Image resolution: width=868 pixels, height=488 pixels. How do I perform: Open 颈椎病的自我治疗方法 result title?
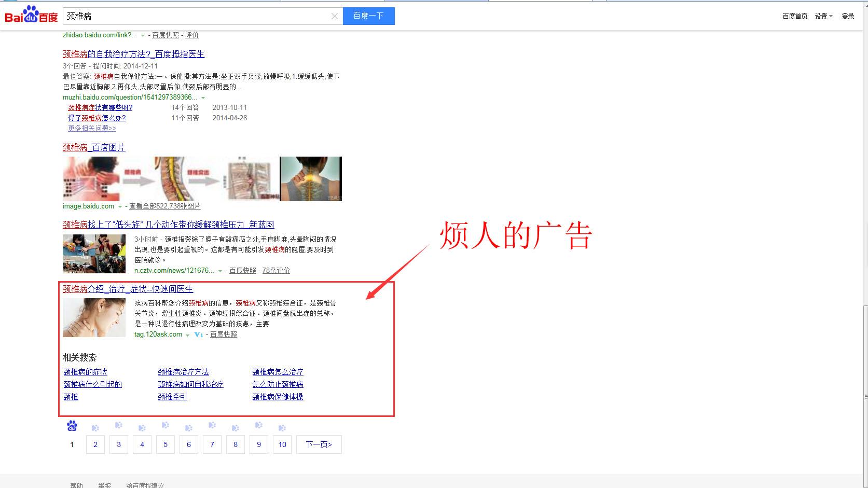click(x=133, y=54)
